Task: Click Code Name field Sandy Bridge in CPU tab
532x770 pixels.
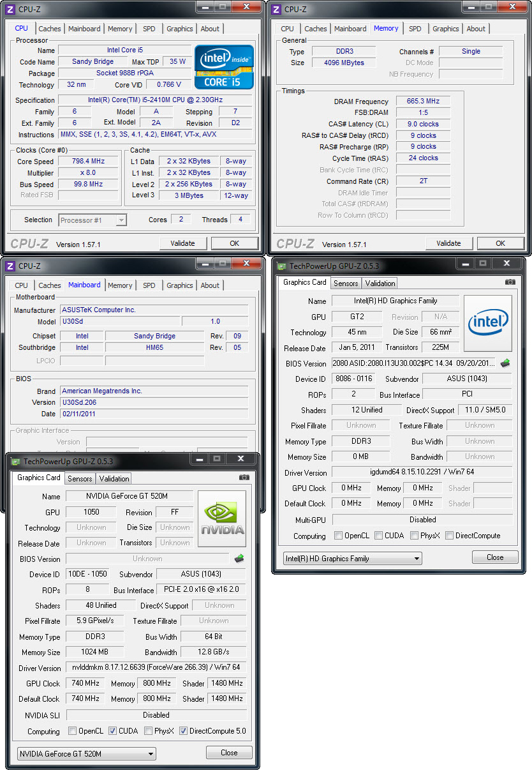Action: (x=93, y=62)
